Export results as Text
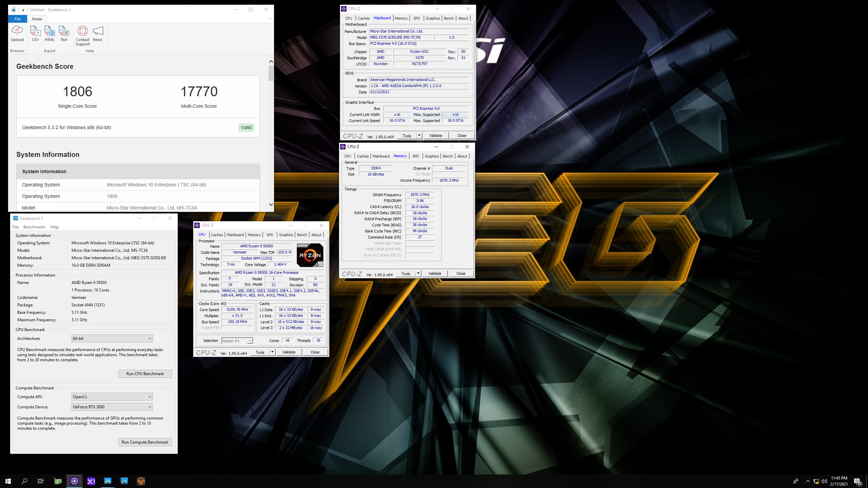The image size is (868, 488). pyautogui.click(x=64, y=34)
